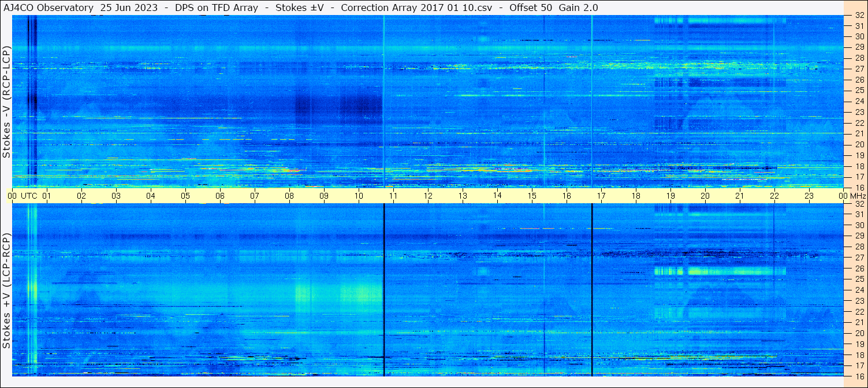Click the 17 MHz tick of Stokes +V panel

tap(859, 365)
